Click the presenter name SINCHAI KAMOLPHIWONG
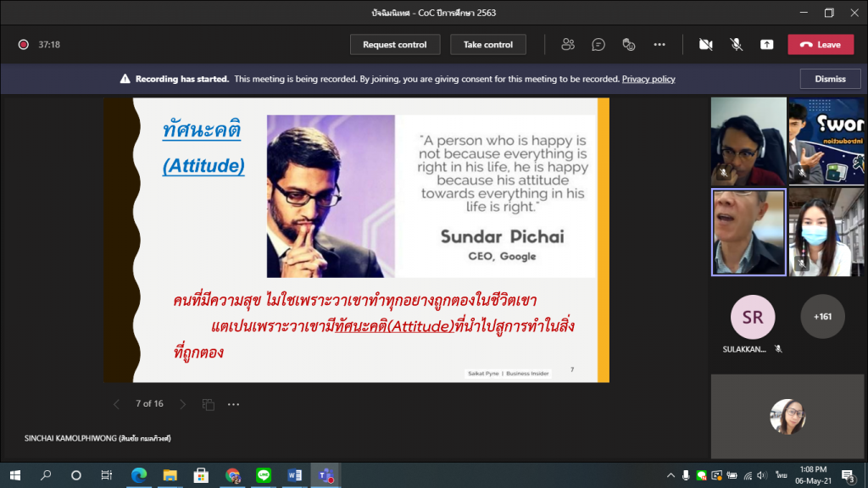Viewport: 868px width, 488px height. [97, 438]
